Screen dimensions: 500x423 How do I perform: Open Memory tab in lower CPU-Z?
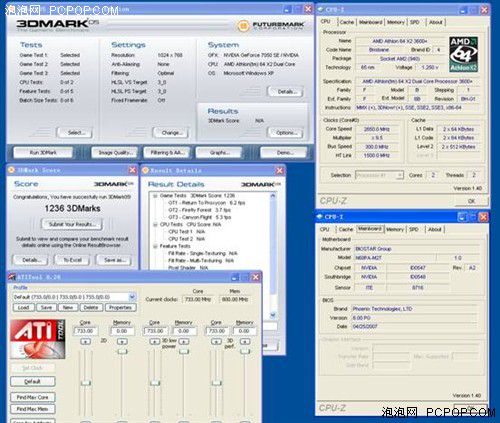click(395, 229)
